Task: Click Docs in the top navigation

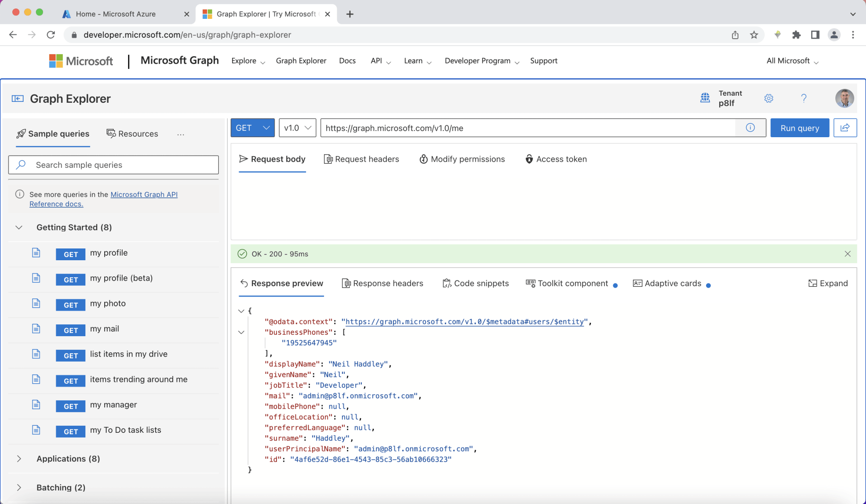Action: [348, 61]
